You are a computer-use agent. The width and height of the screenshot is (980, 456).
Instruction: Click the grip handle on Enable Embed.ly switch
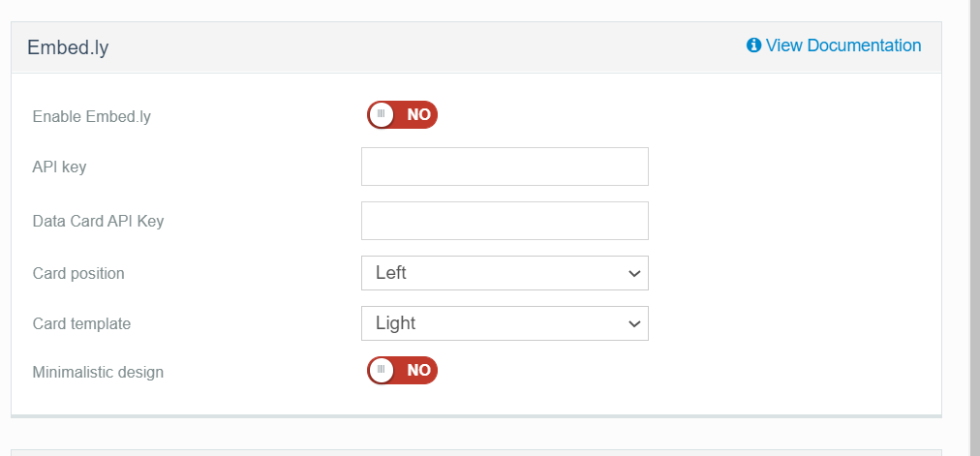point(382,114)
